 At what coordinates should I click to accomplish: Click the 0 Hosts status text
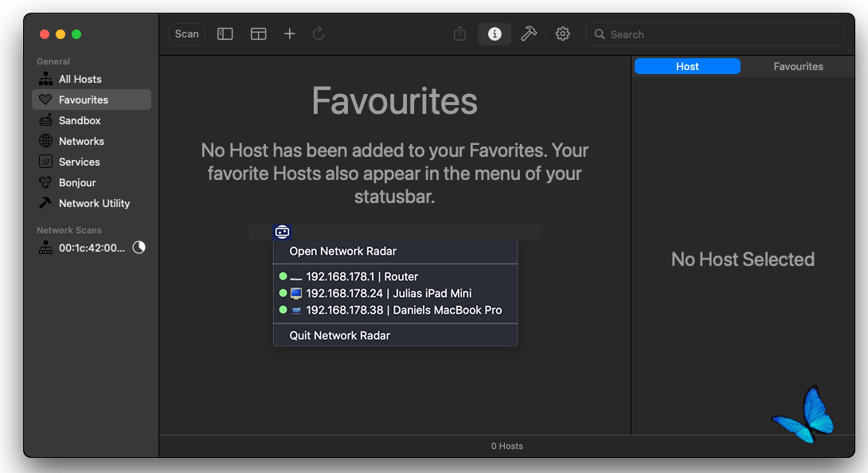(x=506, y=447)
